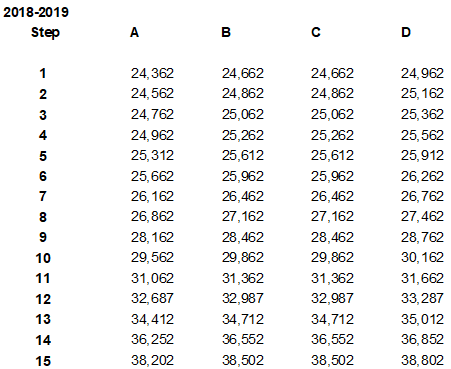
Task: Select column header C
Action: (316, 32)
